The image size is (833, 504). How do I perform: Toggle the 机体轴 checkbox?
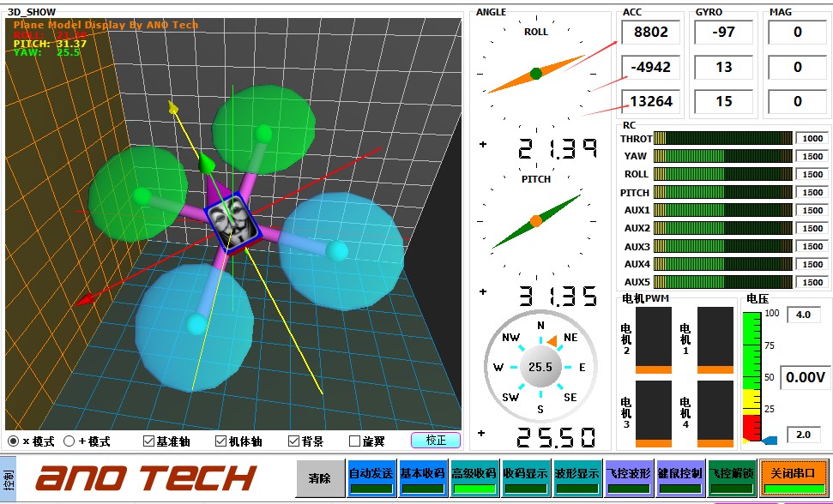220,441
